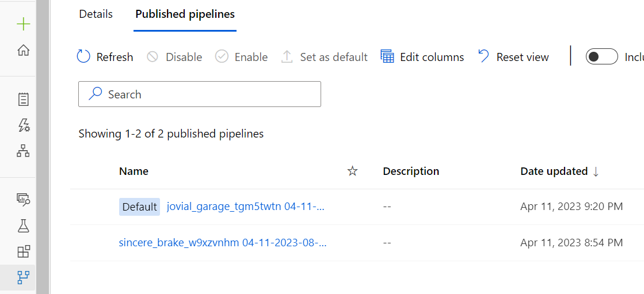Click the Refresh button
Viewport: 644px width, 294px height.
coord(105,56)
